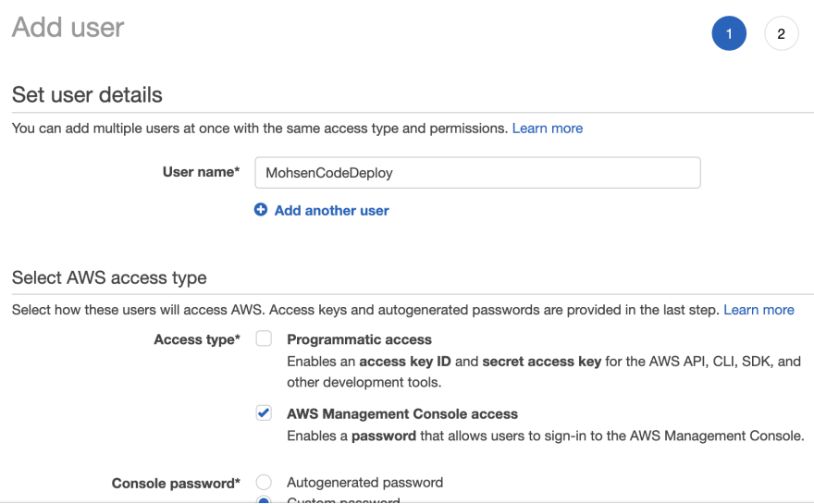The height and width of the screenshot is (504, 814).
Task: Go to step 2 circle indicator
Action: (781, 33)
